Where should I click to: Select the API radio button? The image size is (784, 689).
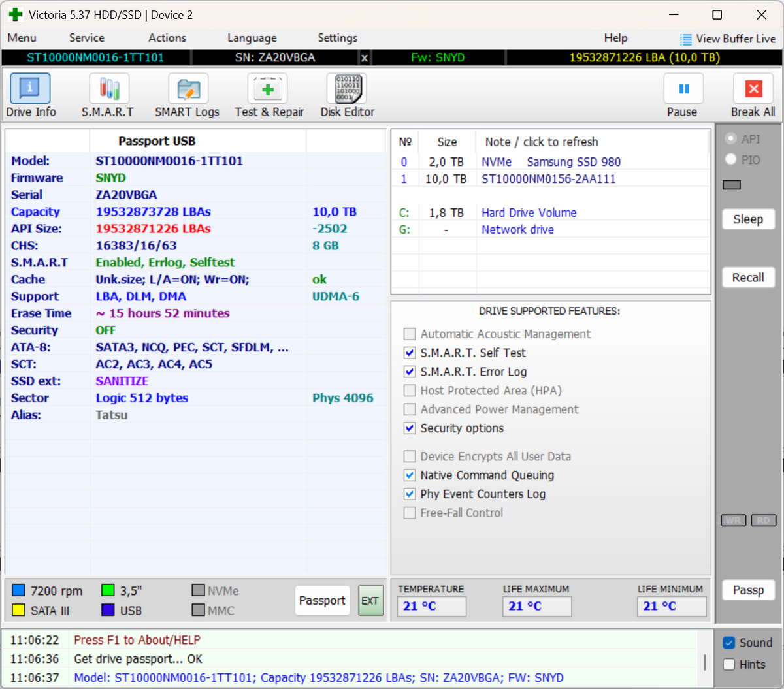(730, 138)
